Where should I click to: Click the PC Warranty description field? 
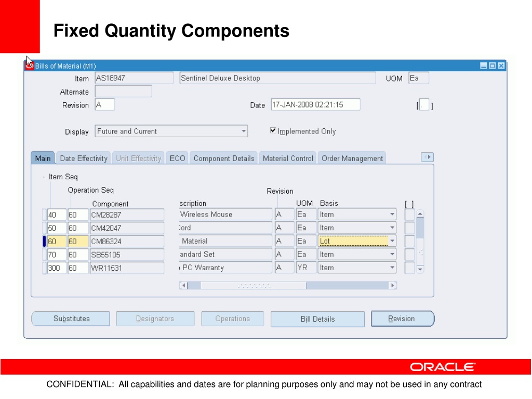click(x=225, y=268)
